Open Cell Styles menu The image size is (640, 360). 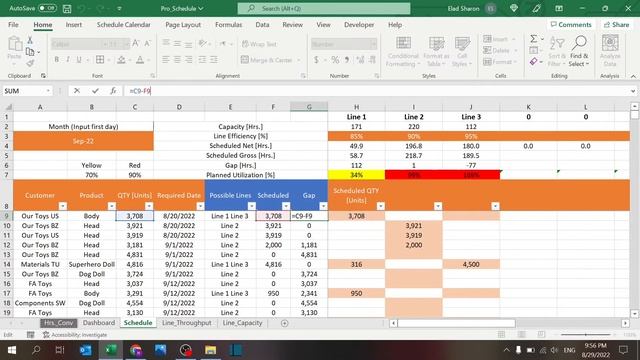462,51
